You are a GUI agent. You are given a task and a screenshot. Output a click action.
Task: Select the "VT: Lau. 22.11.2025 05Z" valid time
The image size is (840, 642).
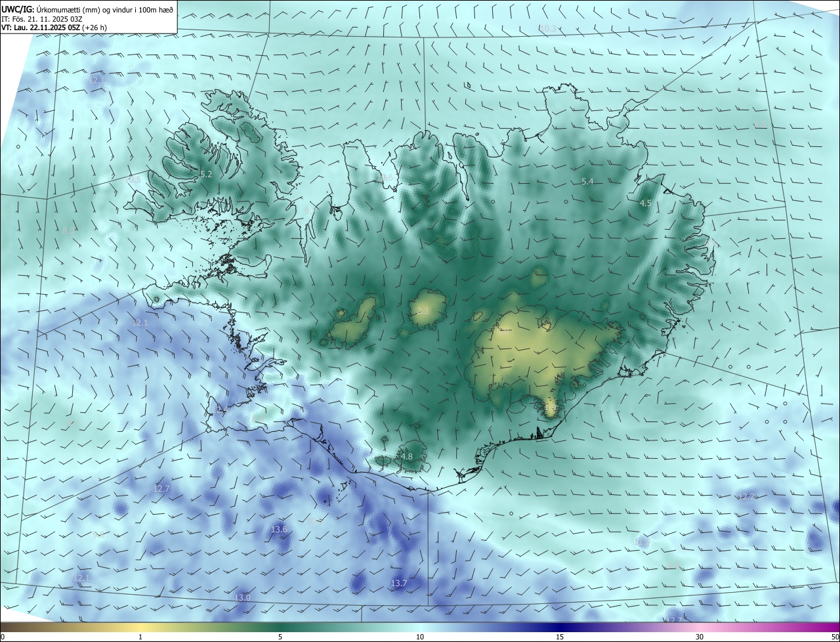point(40,28)
